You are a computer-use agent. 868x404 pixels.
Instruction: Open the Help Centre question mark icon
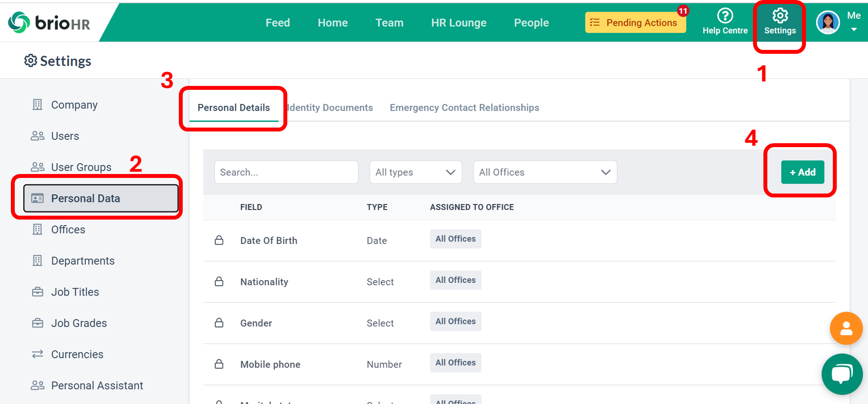725,16
